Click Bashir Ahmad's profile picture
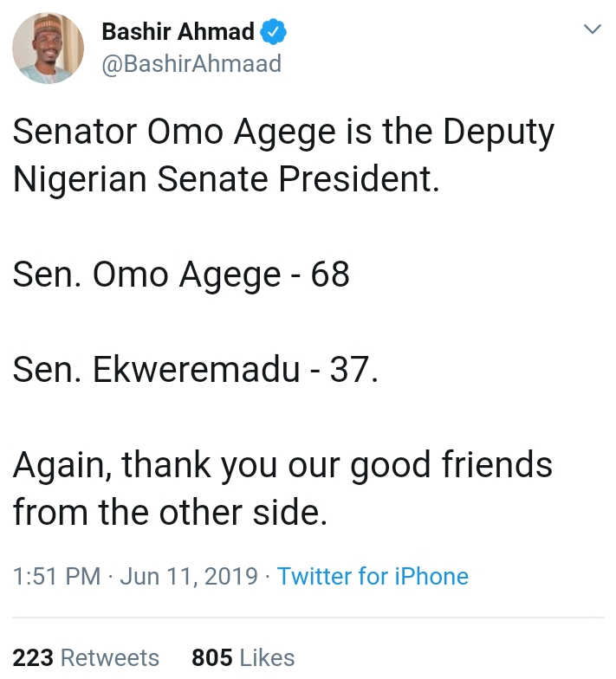This screenshot has height=679, width=616. pyautogui.click(x=49, y=48)
